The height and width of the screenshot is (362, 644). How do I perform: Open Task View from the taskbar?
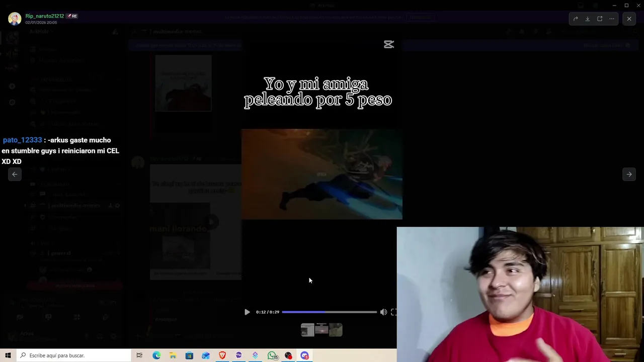point(140,355)
